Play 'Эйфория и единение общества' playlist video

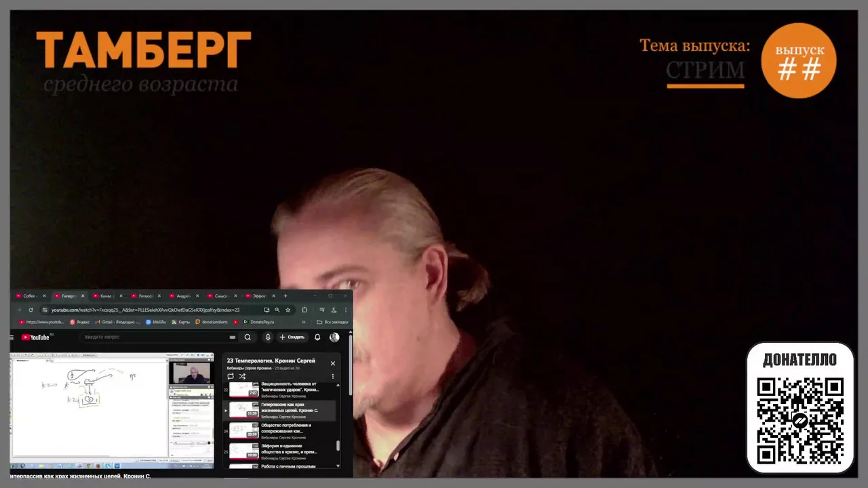[280, 451]
